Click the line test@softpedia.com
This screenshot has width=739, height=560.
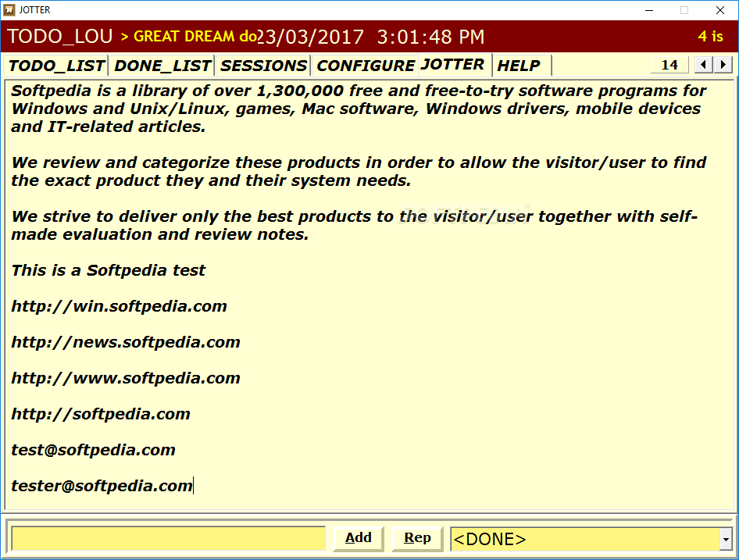pos(93,450)
